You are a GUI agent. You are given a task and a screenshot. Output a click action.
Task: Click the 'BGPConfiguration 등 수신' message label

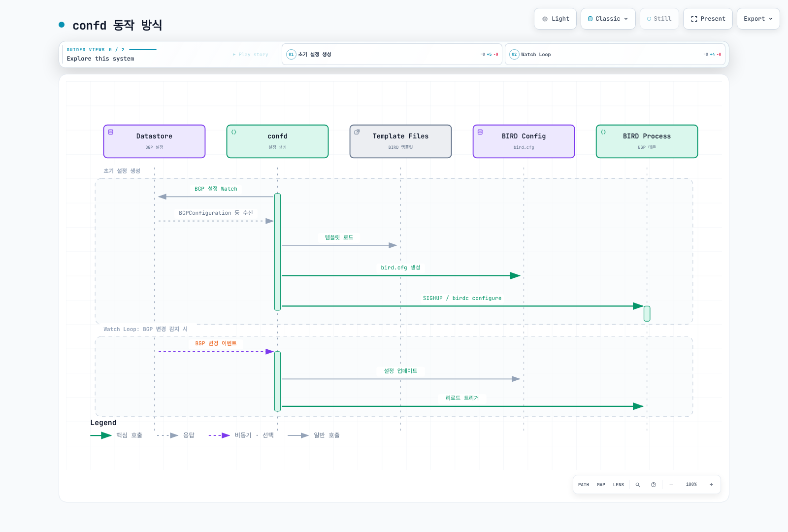point(216,213)
